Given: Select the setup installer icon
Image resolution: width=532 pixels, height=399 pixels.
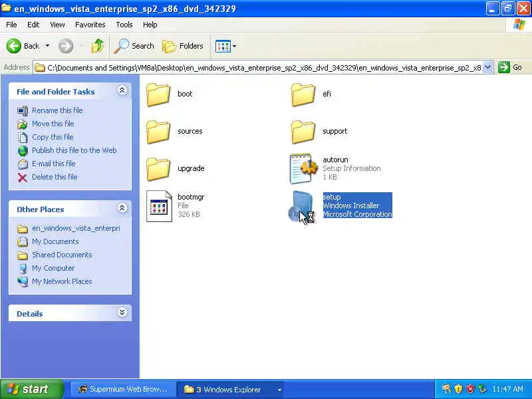Looking at the screenshot, I should coord(301,206).
